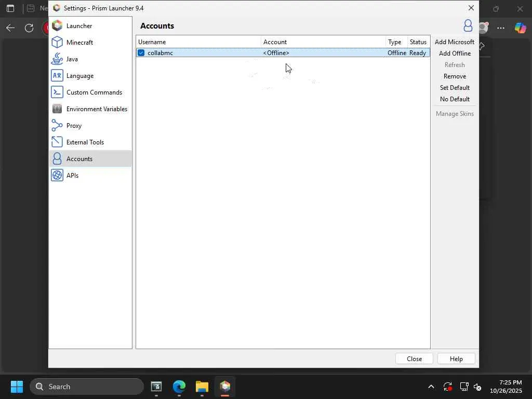Add a Microsoft account

454,42
